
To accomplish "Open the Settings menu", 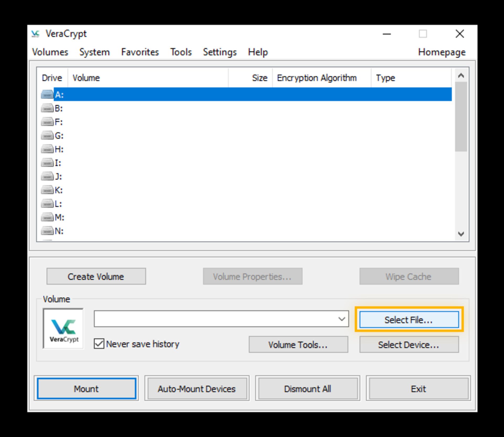I will click(220, 52).
